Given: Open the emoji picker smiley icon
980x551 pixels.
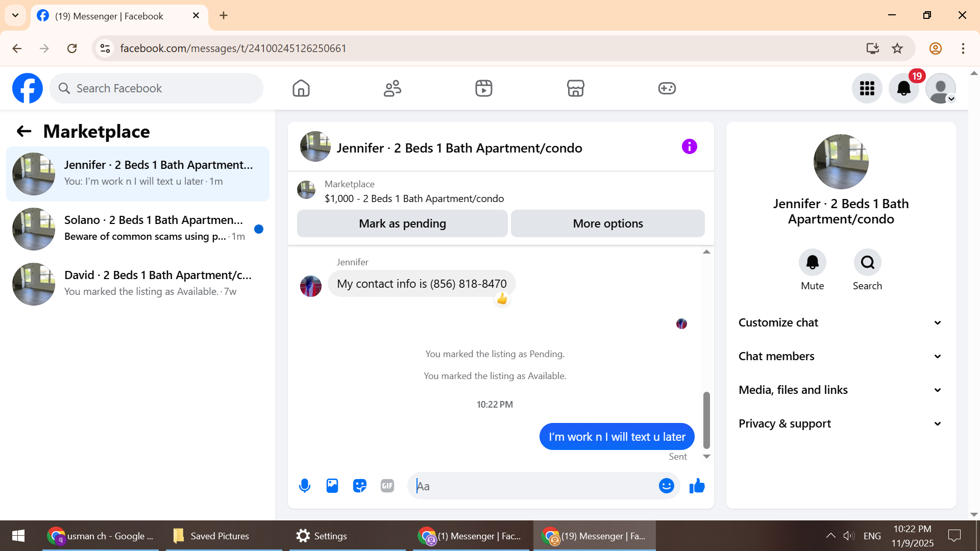Looking at the screenshot, I should [667, 486].
